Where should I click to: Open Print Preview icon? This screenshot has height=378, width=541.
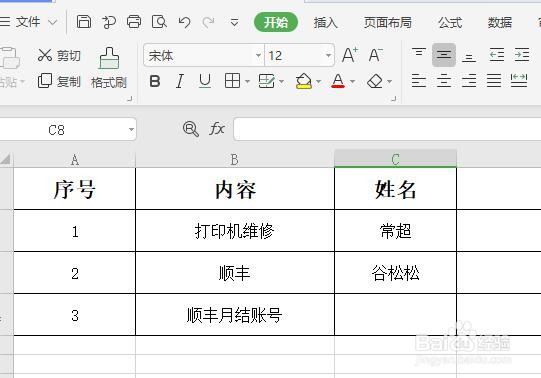point(159,22)
